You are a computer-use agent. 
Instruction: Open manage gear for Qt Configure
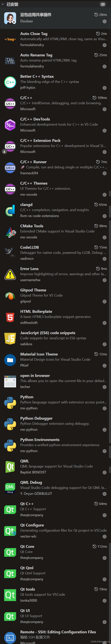click(x=104, y=537)
